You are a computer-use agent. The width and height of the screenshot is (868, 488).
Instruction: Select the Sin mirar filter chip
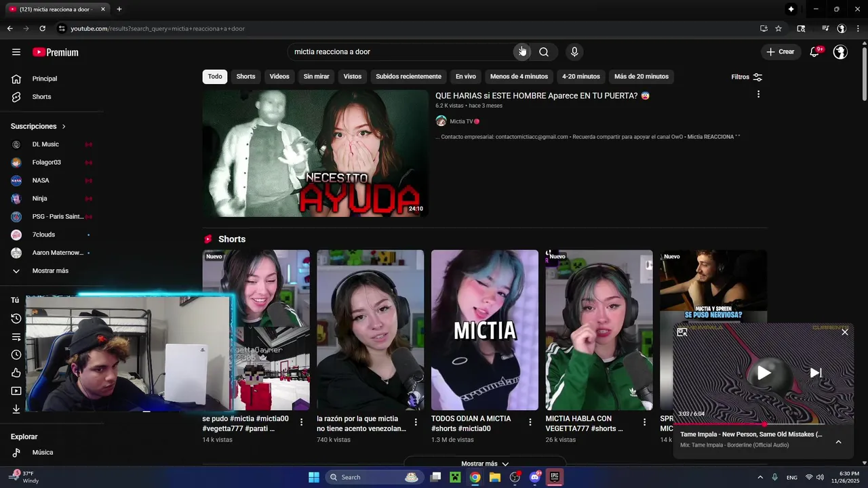(316, 77)
